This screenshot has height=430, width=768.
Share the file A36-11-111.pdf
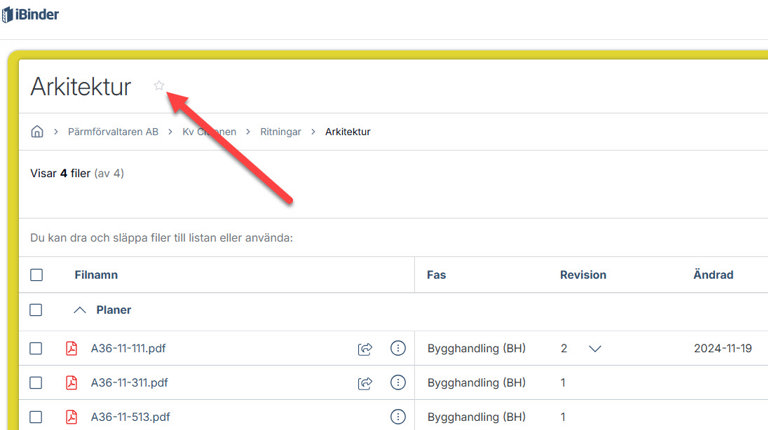(365, 349)
